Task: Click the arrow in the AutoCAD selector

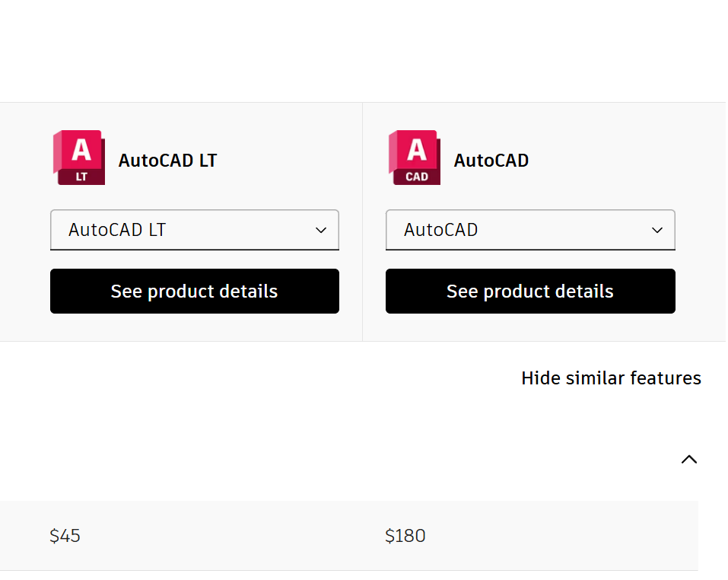Action: pos(657,230)
